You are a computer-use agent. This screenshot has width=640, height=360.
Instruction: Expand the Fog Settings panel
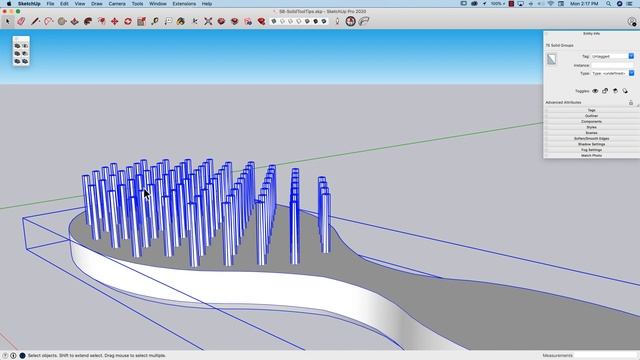[x=591, y=150]
